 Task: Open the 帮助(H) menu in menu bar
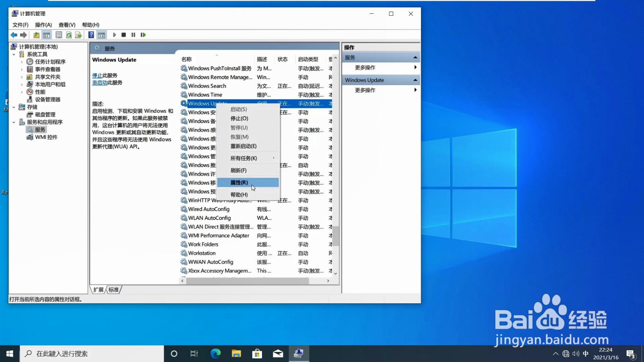pyautogui.click(x=91, y=25)
